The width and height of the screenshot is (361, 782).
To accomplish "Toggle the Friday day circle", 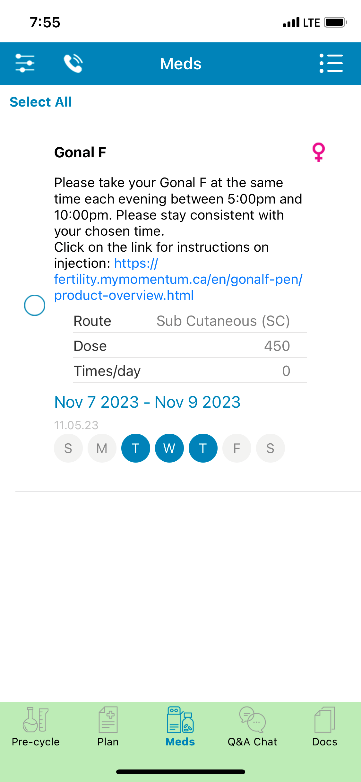I will (x=236, y=448).
